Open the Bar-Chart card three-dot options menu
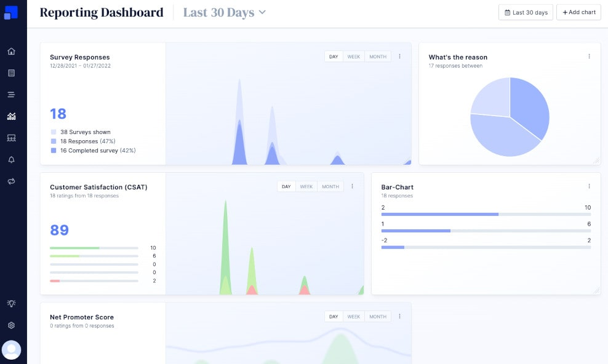This screenshot has height=364, width=608. pos(589,186)
